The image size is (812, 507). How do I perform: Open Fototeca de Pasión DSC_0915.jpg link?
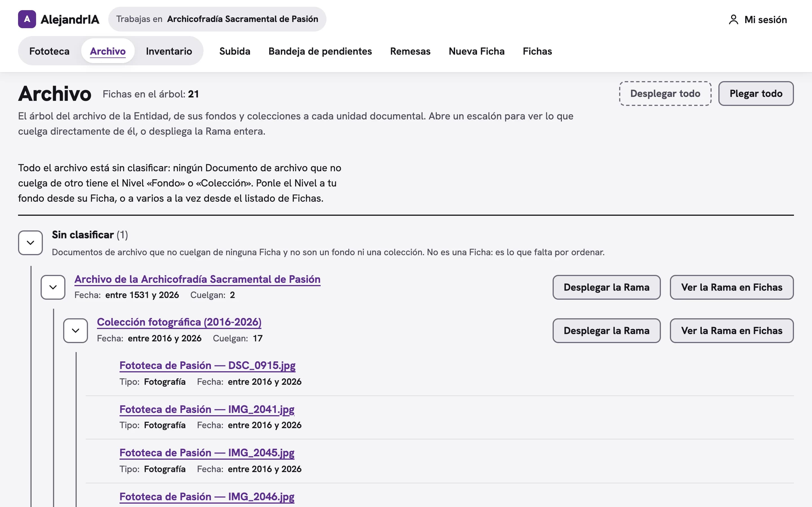[x=207, y=365]
